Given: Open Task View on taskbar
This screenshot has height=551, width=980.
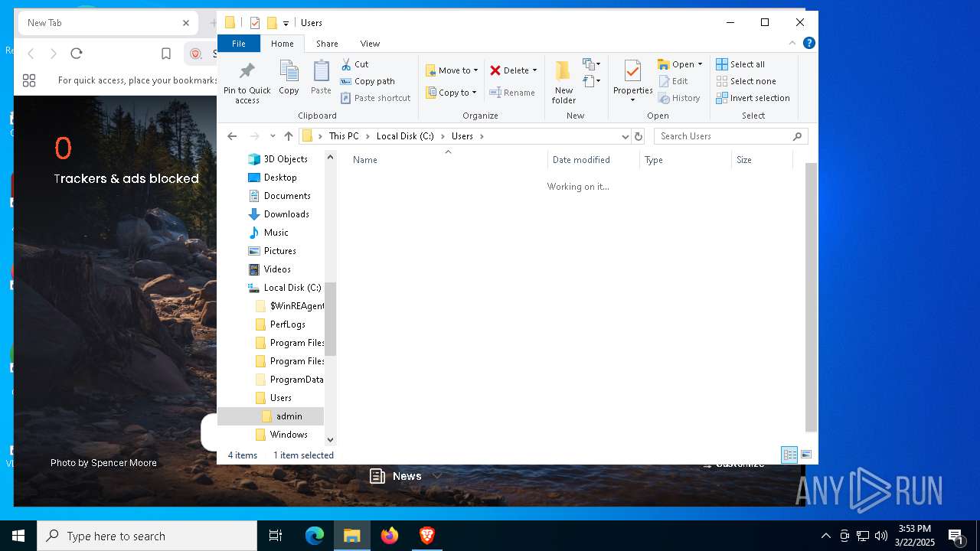Looking at the screenshot, I should click(x=276, y=536).
